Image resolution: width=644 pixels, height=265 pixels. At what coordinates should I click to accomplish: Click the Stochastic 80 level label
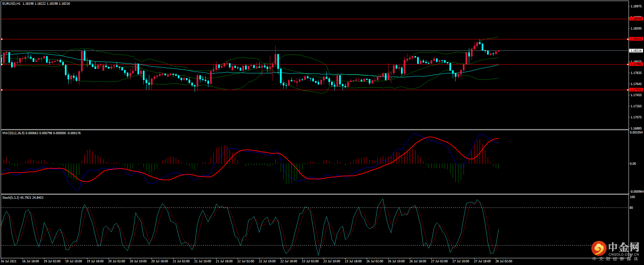[x=631, y=208]
